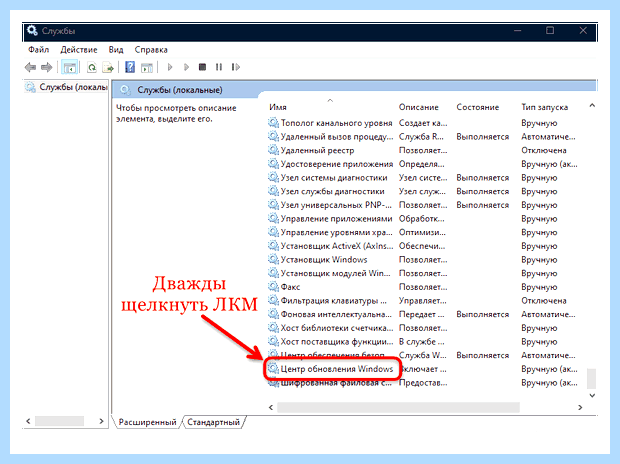
Task: Click the gear icon of Тополог канального уровня
Action: coord(273,123)
